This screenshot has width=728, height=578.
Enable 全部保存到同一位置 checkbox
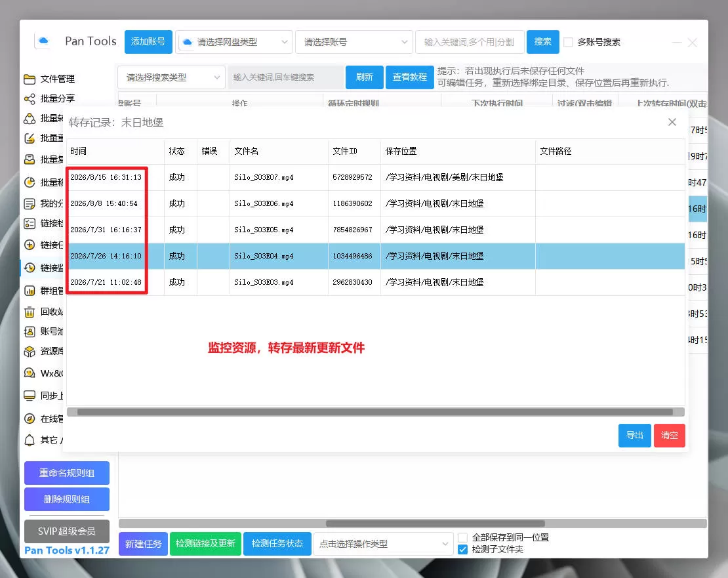pos(462,537)
